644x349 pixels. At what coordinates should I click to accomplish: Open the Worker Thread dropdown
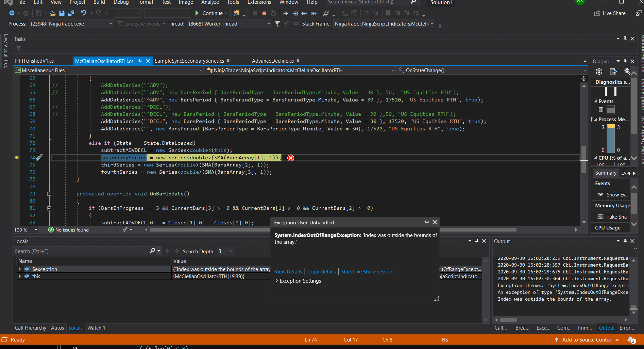click(x=269, y=24)
